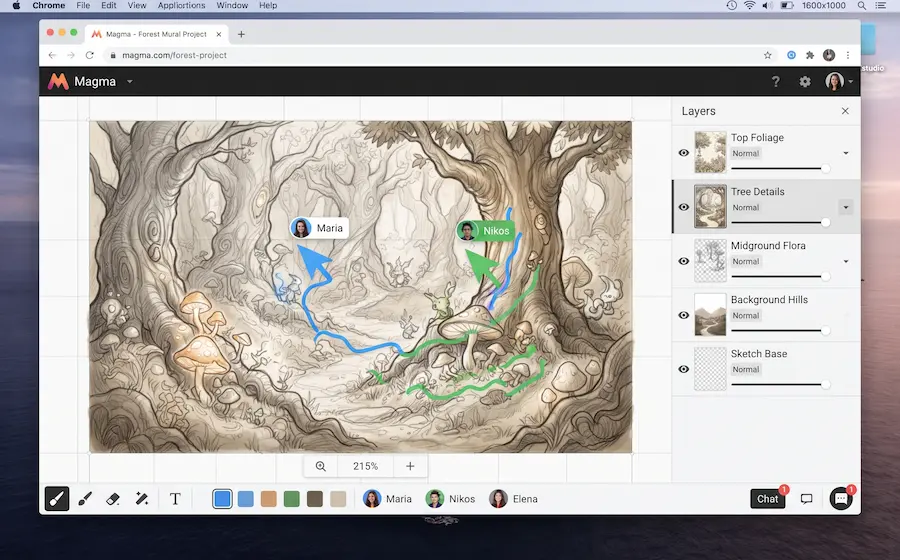Screen dimensions: 900x560
Task: Open the Tree Details layer dropdown arrow
Action: pyautogui.click(x=845, y=207)
